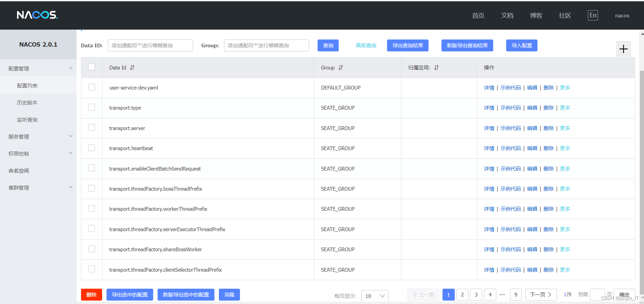644x304 pixels.
Task: Click 导出查询结果 button
Action: (x=408, y=46)
